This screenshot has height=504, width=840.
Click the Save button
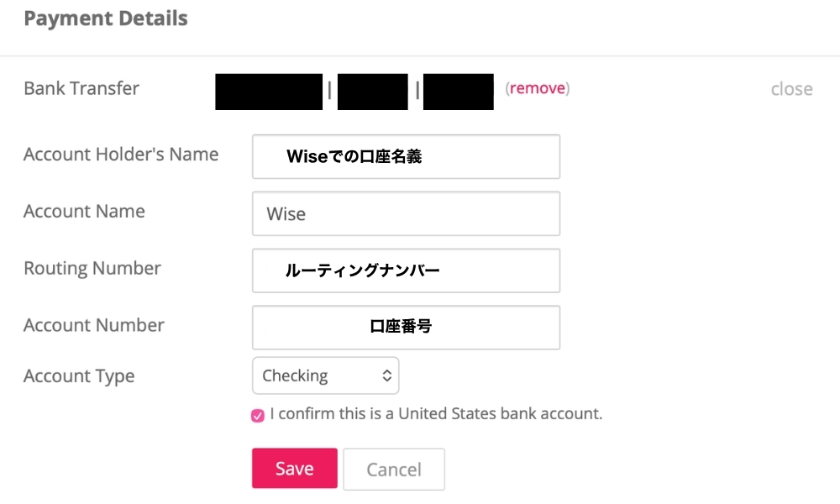pos(294,468)
